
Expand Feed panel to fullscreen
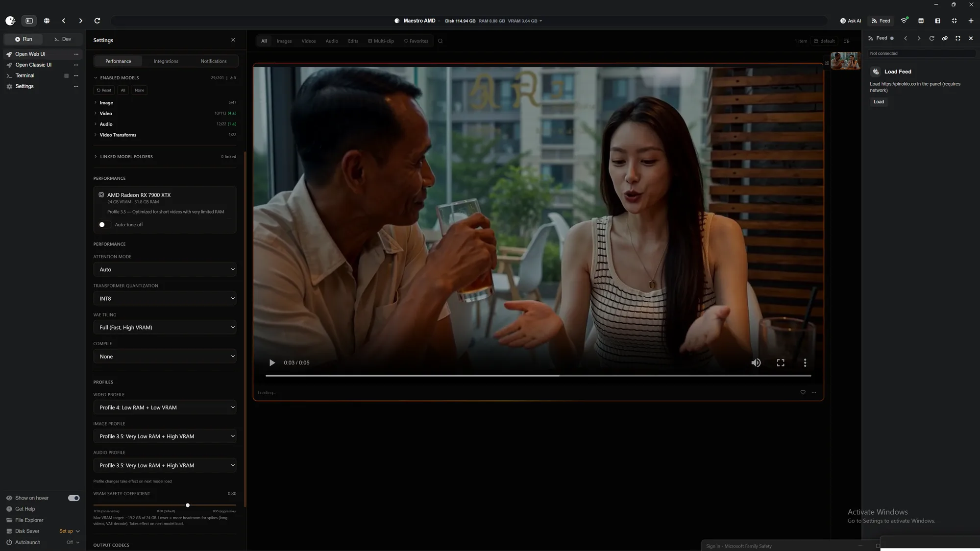958,38
